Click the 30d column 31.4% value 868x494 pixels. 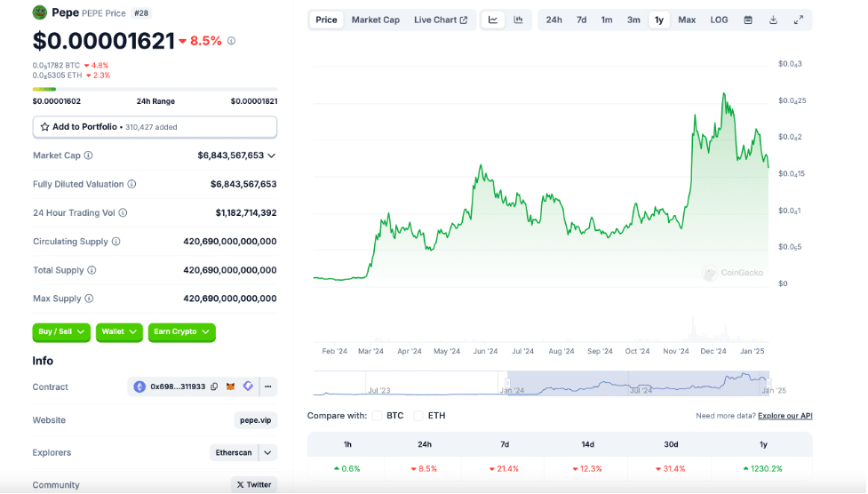(671, 468)
